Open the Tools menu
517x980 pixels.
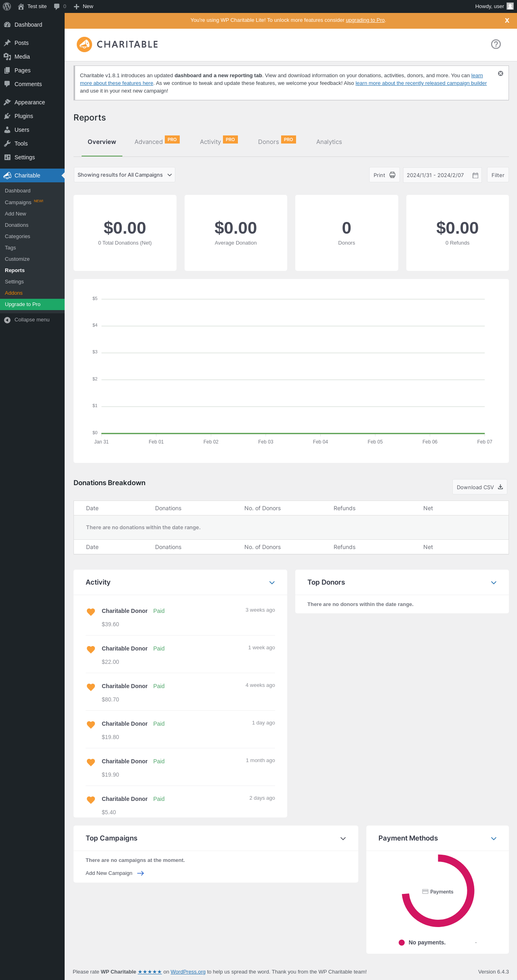pyautogui.click(x=32, y=144)
